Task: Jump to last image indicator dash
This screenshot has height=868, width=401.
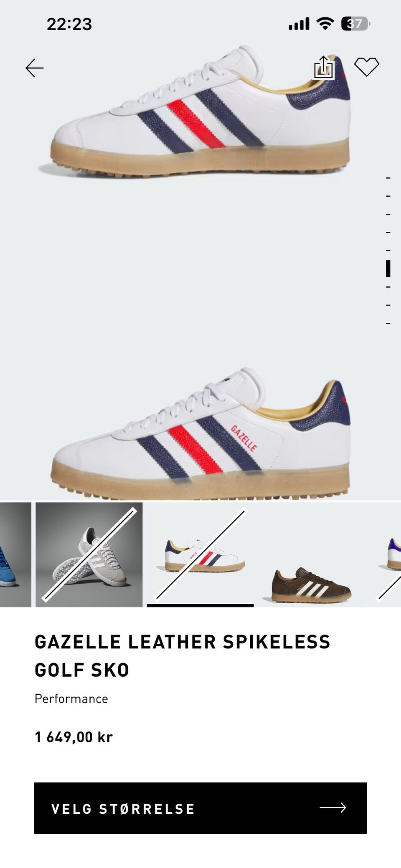Action: point(388,323)
